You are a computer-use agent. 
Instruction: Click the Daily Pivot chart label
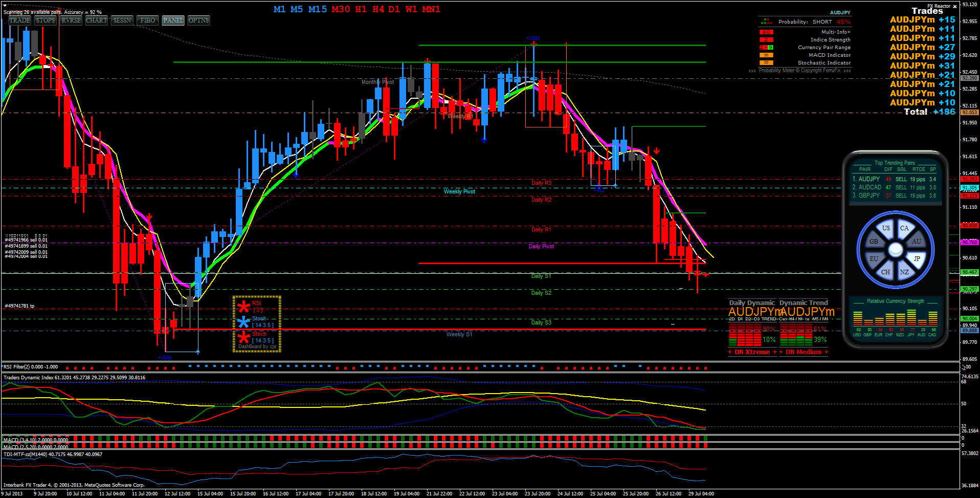coord(541,246)
